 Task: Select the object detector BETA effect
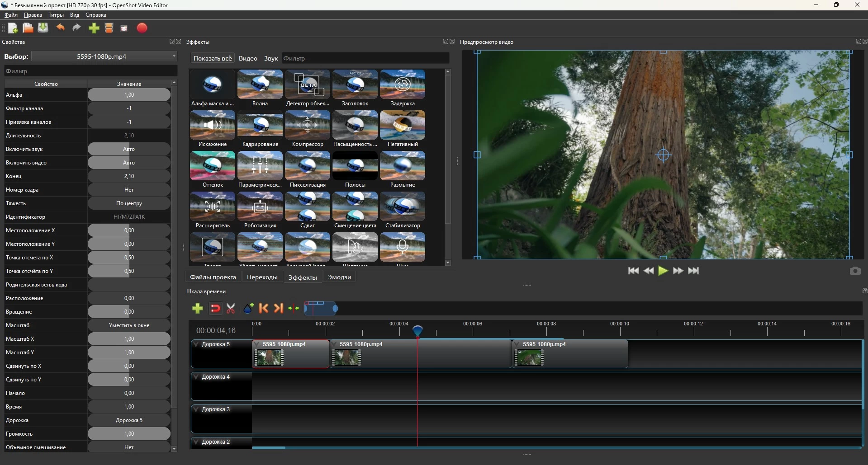308,88
